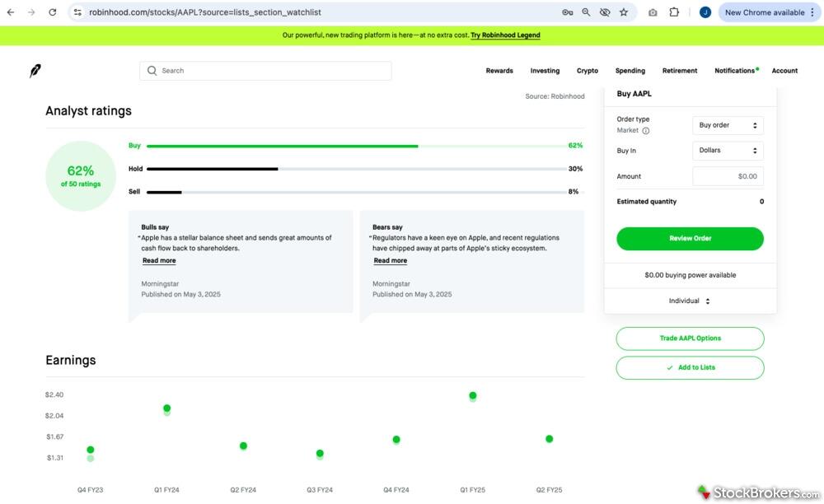
Task: Expand the Buy In Dollars dropdown
Action: (728, 151)
